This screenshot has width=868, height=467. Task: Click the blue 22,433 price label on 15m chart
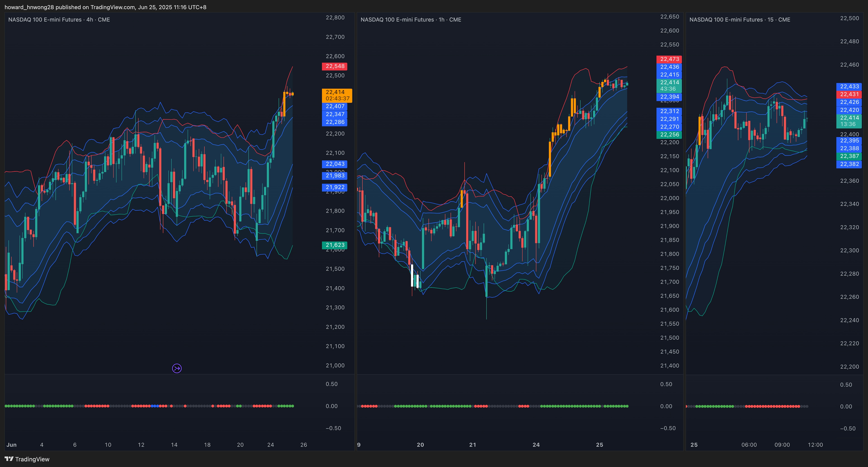click(849, 87)
